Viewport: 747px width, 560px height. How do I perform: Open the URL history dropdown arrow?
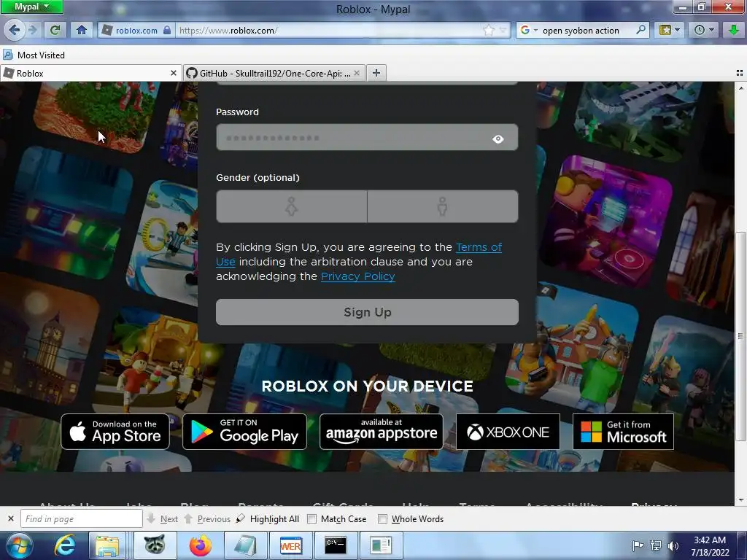[x=503, y=31]
